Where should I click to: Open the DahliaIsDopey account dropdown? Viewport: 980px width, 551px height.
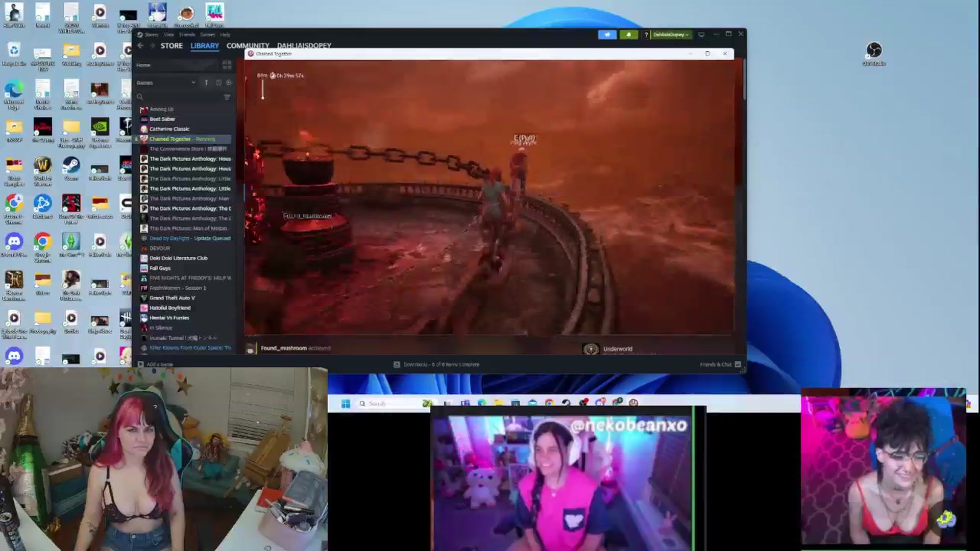point(671,35)
